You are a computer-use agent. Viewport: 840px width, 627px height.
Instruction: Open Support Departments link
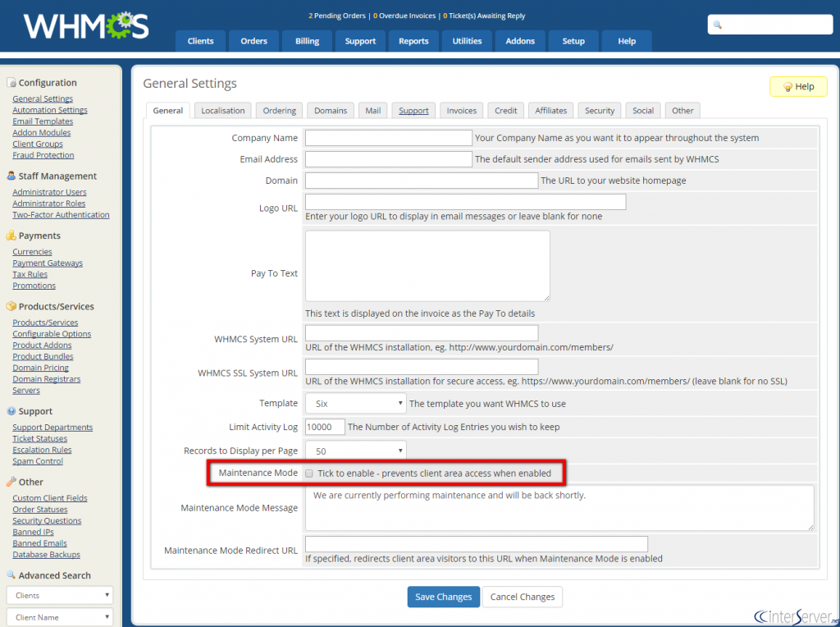point(52,427)
